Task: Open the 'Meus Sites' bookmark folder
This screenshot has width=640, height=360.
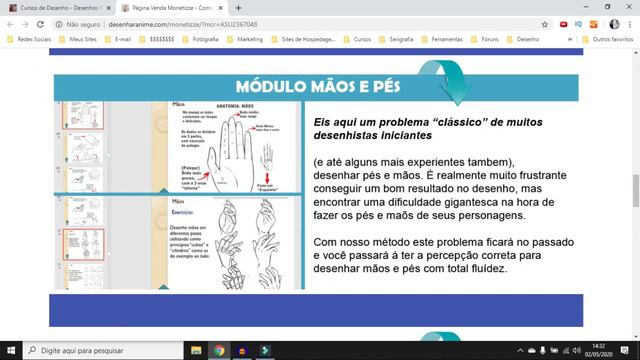Action: coord(78,39)
